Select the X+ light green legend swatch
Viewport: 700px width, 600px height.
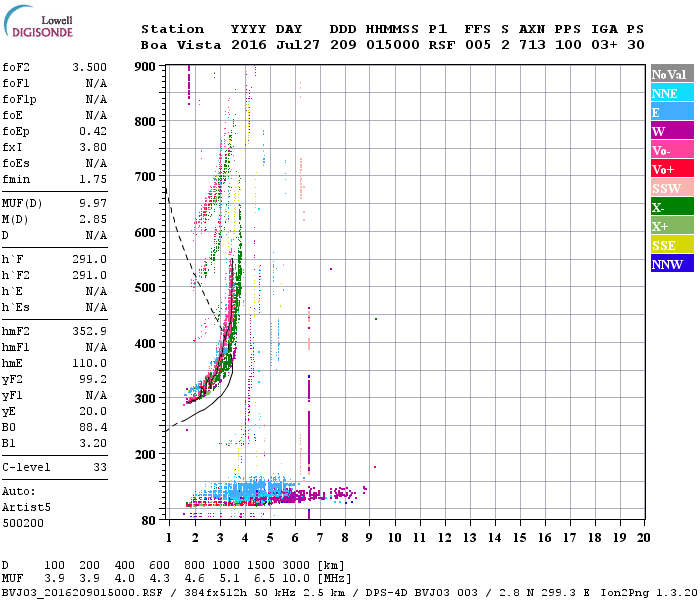pyautogui.click(x=672, y=226)
